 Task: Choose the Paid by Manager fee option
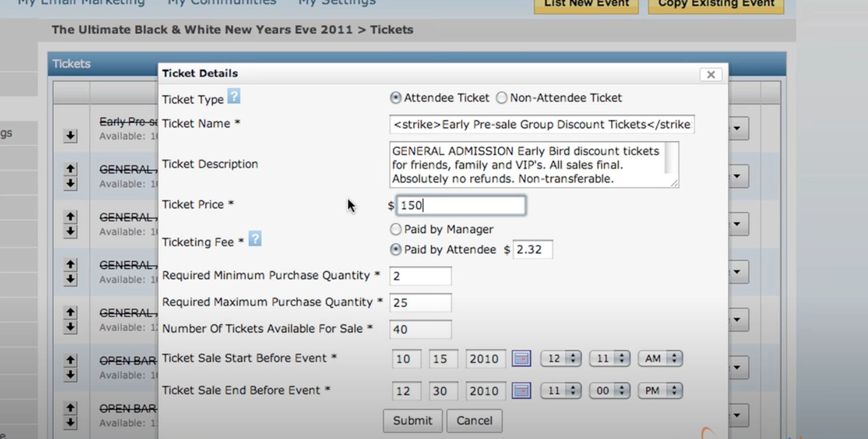395,230
